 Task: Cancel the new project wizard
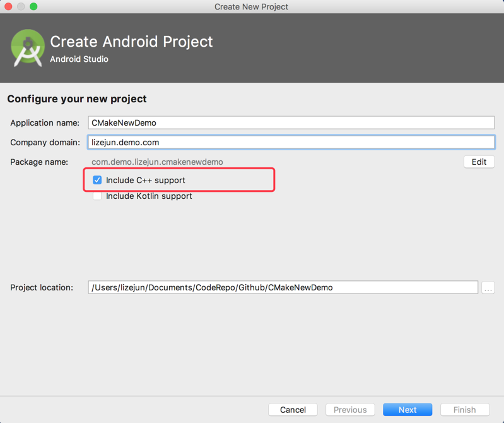pyautogui.click(x=293, y=410)
